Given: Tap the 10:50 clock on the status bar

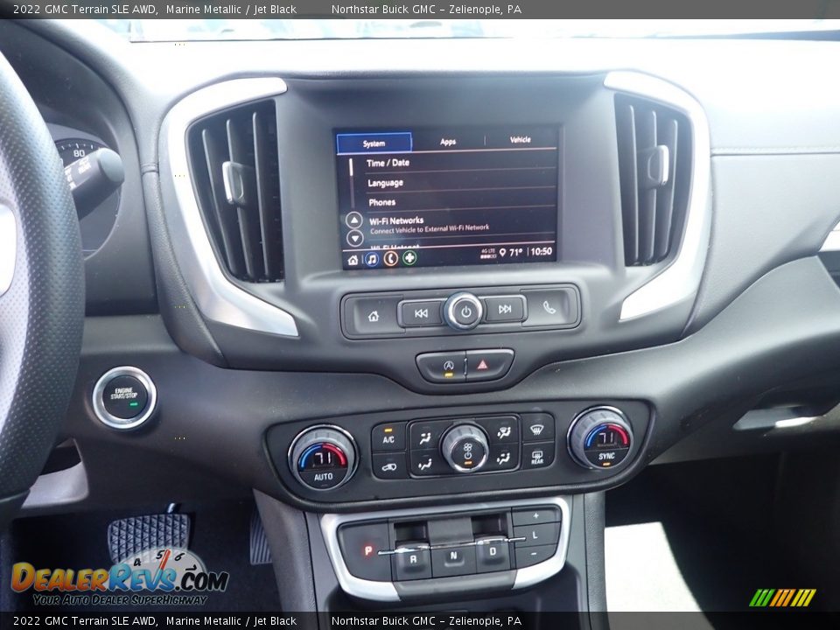Looking at the screenshot, I should pyautogui.click(x=541, y=251).
